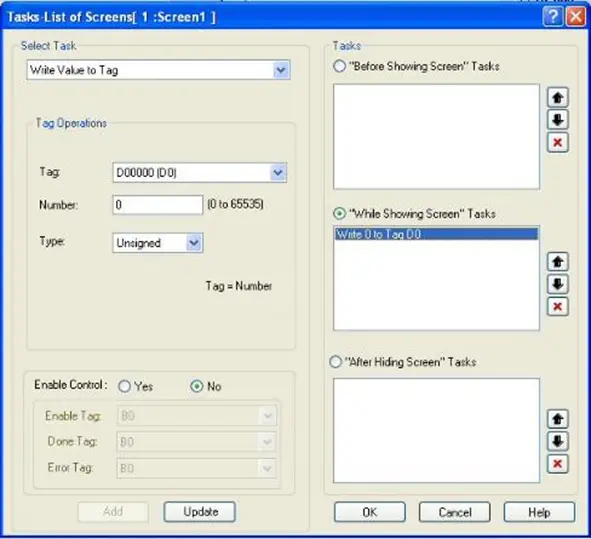
Task: Select "While Showing Screen" Tasks radio button
Action: (x=339, y=214)
